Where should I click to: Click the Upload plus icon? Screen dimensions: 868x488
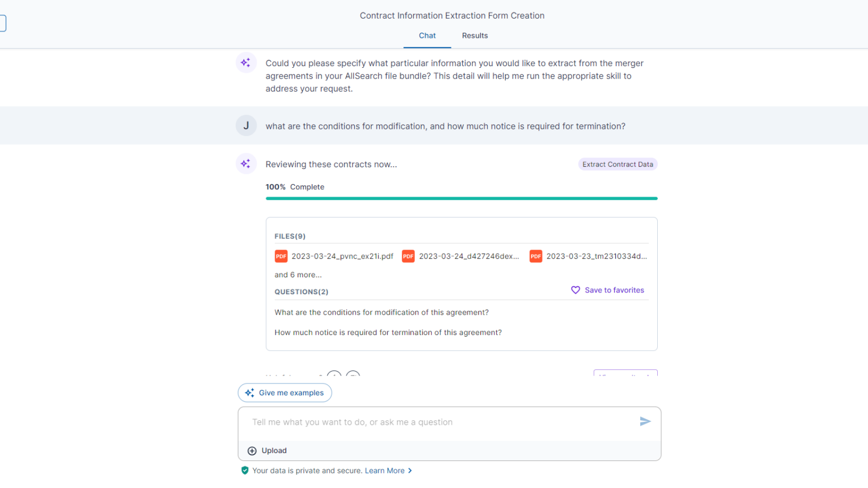pyautogui.click(x=252, y=451)
